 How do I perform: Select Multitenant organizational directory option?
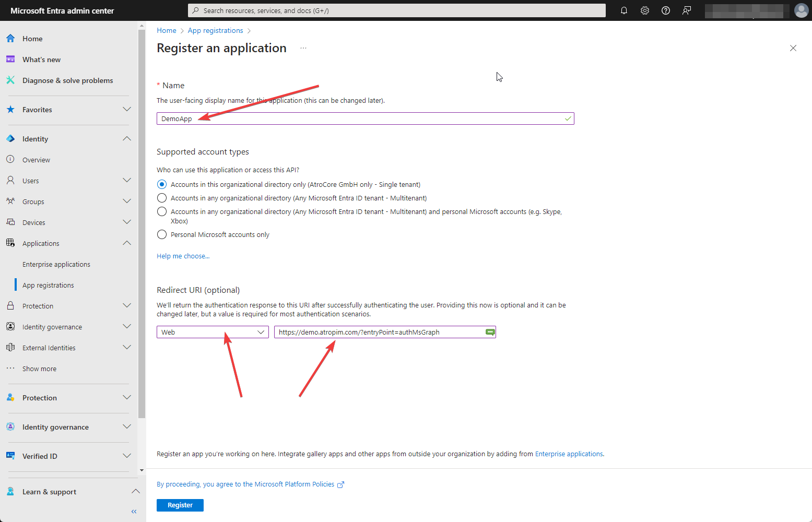(162, 198)
